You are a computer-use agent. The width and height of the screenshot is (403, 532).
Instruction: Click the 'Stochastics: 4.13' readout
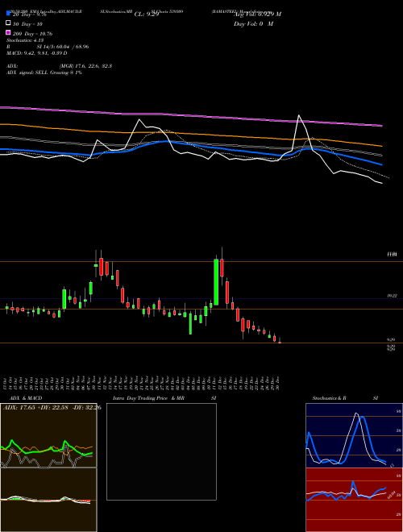click(25, 40)
